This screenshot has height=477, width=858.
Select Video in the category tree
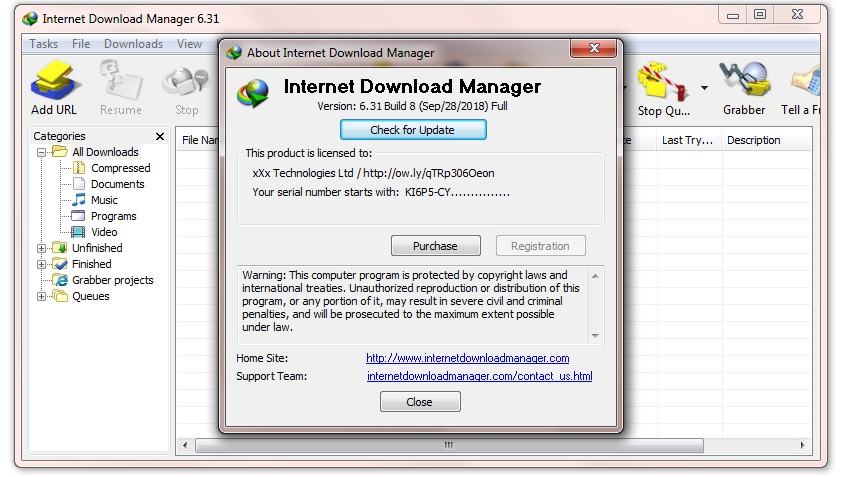click(104, 232)
